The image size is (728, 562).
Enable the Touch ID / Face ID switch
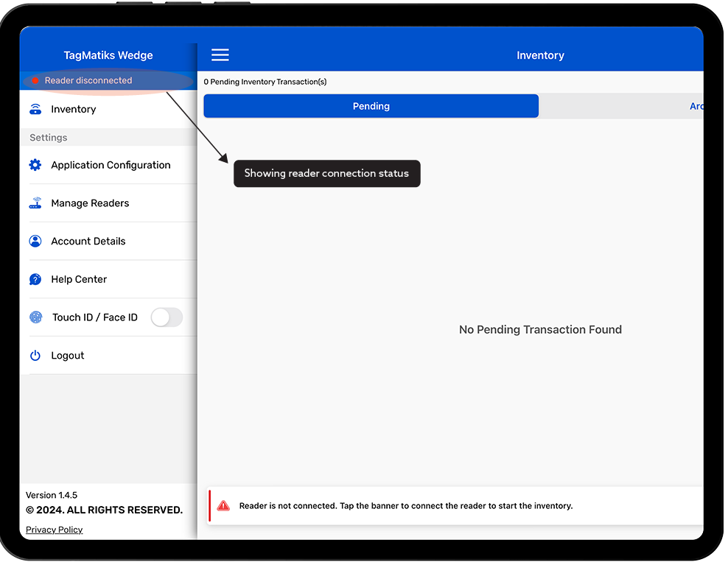167,317
